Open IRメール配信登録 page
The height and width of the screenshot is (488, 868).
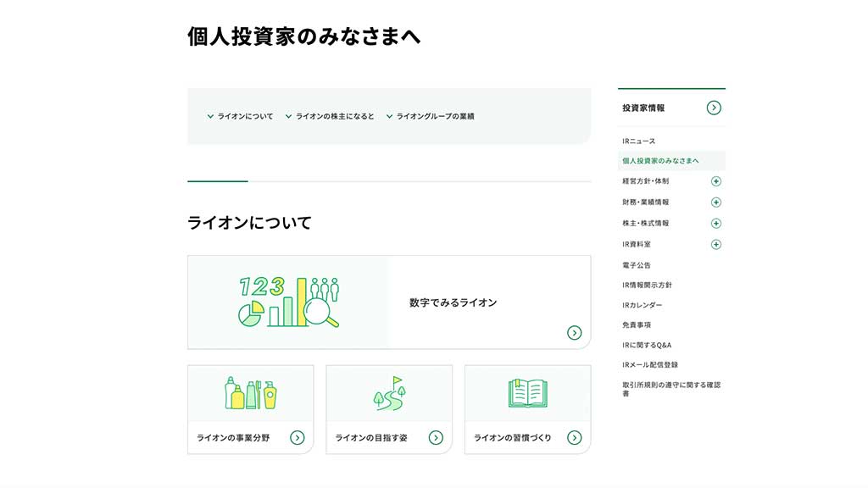tap(649, 365)
